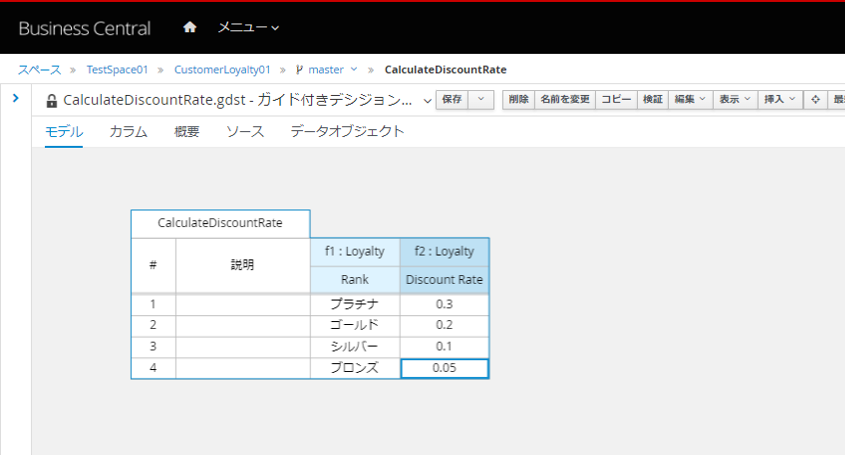Switch to the ソース tab

tap(245, 132)
